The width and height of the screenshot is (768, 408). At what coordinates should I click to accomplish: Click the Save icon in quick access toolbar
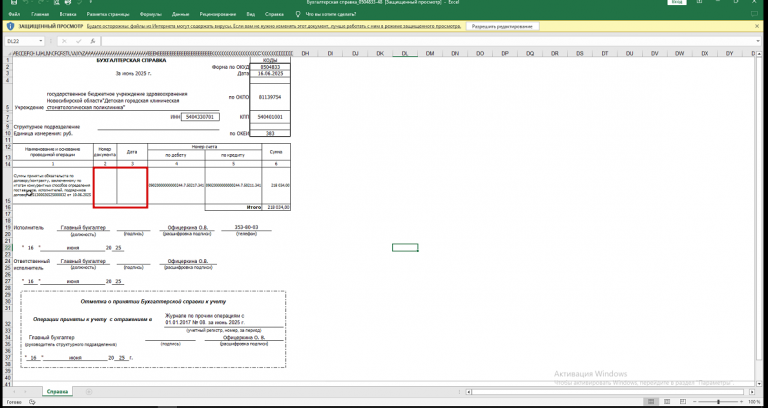12,3
